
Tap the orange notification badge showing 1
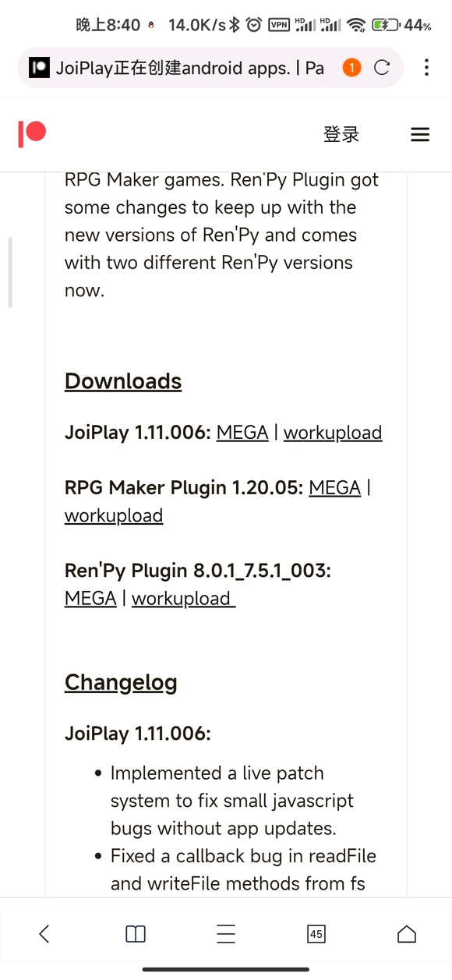pos(351,68)
